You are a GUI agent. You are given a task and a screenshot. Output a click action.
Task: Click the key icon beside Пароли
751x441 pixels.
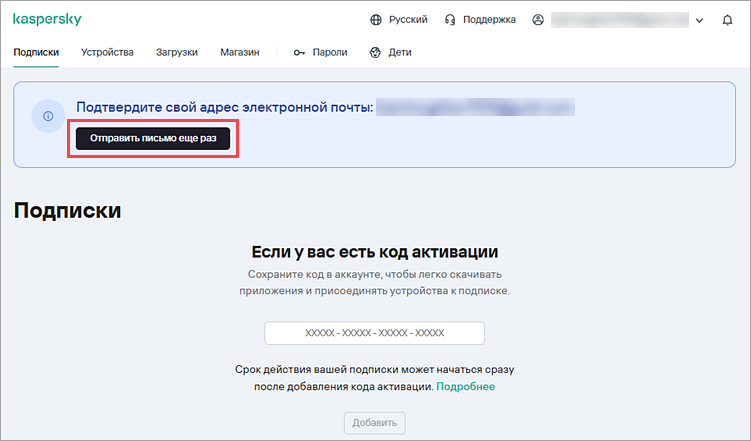coord(299,53)
